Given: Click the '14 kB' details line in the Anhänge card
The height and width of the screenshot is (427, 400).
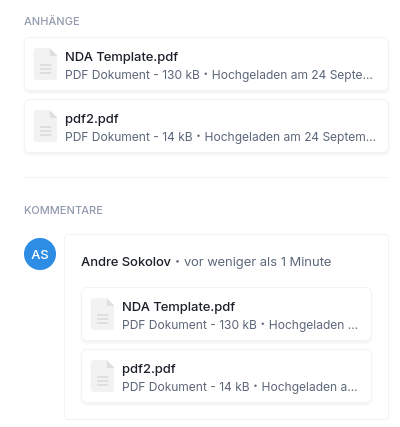Looking at the screenshot, I should pyautogui.click(x=220, y=137).
